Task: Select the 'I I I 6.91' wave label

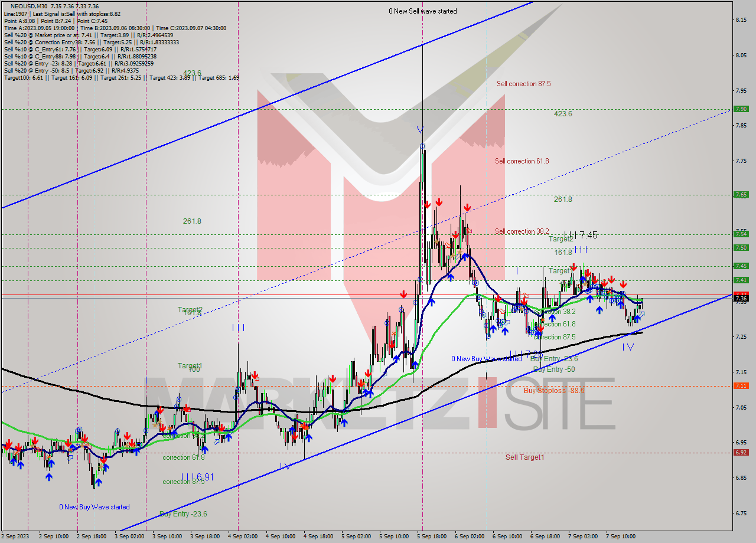Action: pyautogui.click(x=197, y=476)
